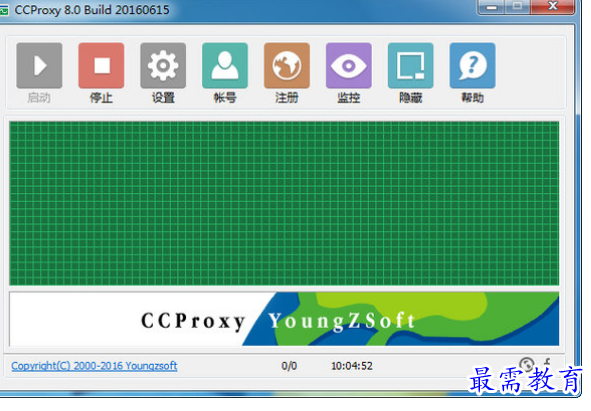Viewport: 591px width, 411px height.
Task: Click the gray Start (启动) play icon
Action: (x=39, y=66)
